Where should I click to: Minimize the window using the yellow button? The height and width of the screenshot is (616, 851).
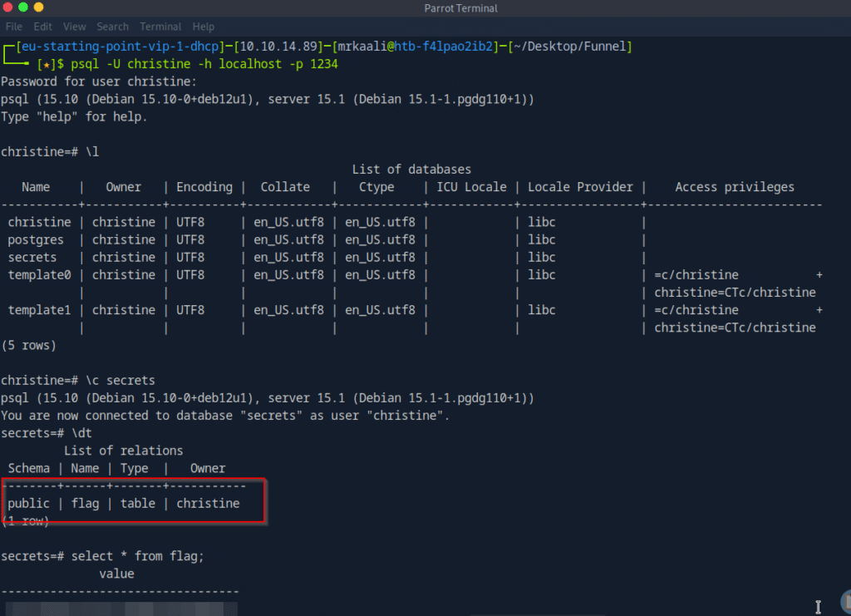click(x=23, y=7)
